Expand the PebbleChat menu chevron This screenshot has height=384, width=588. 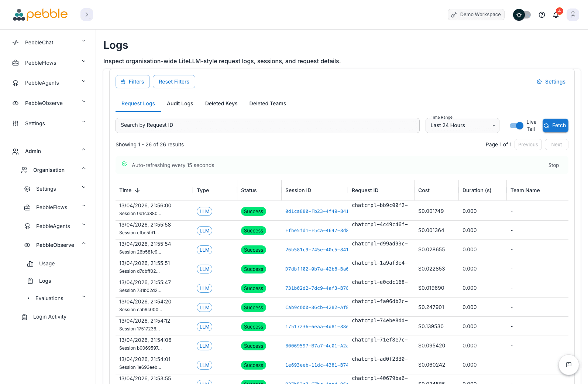click(x=84, y=41)
